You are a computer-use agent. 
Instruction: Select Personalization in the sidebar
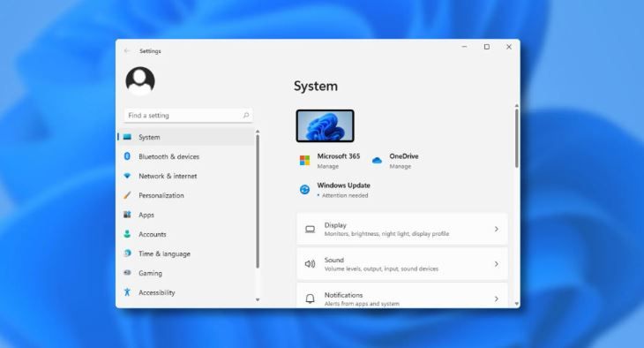185,195
